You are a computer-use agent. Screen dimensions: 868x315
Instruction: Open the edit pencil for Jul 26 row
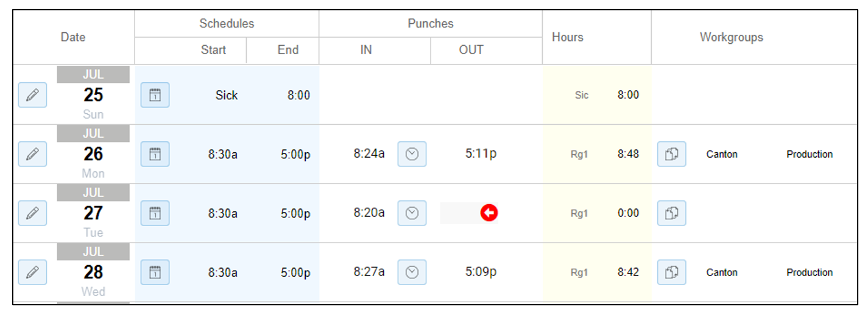point(32,154)
